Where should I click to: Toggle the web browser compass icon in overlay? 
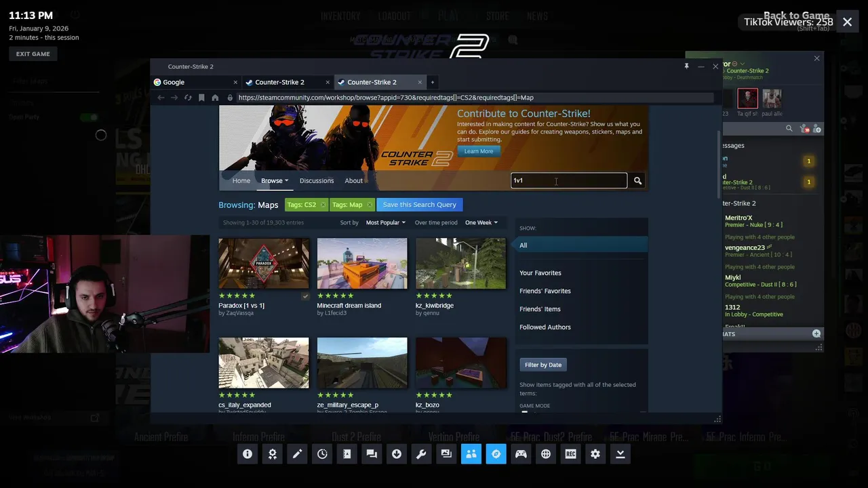[x=496, y=454]
